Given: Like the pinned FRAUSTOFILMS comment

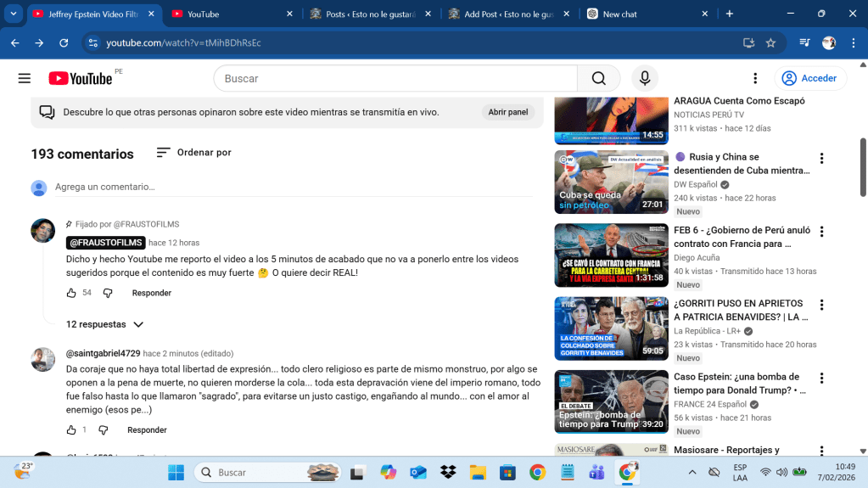Looking at the screenshot, I should click(71, 293).
